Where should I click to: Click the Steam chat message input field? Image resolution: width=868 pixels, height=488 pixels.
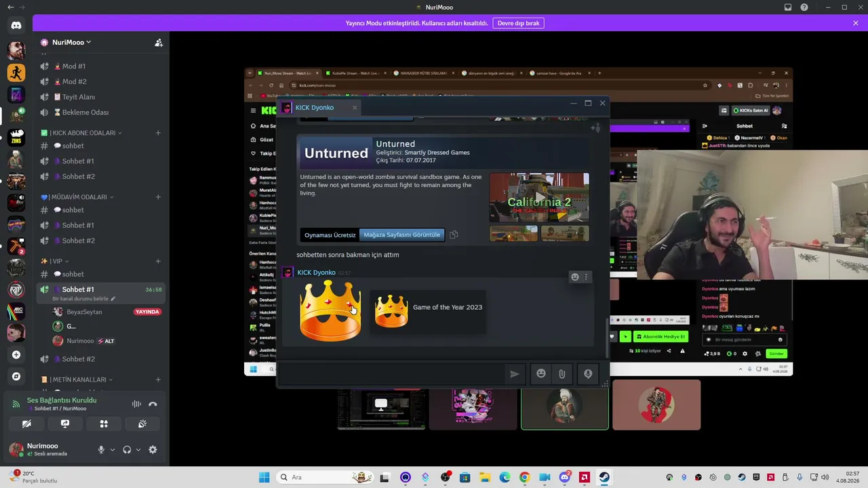tap(391, 373)
